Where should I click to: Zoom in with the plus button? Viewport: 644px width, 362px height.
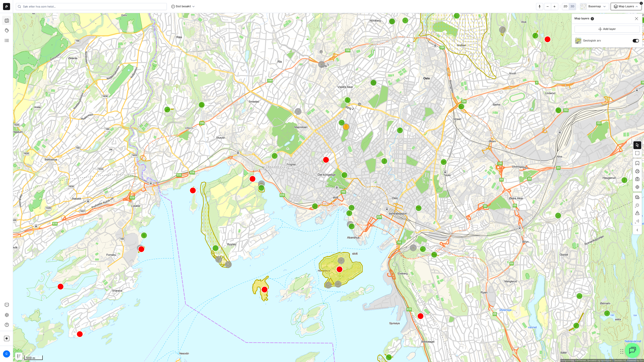coord(554,7)
